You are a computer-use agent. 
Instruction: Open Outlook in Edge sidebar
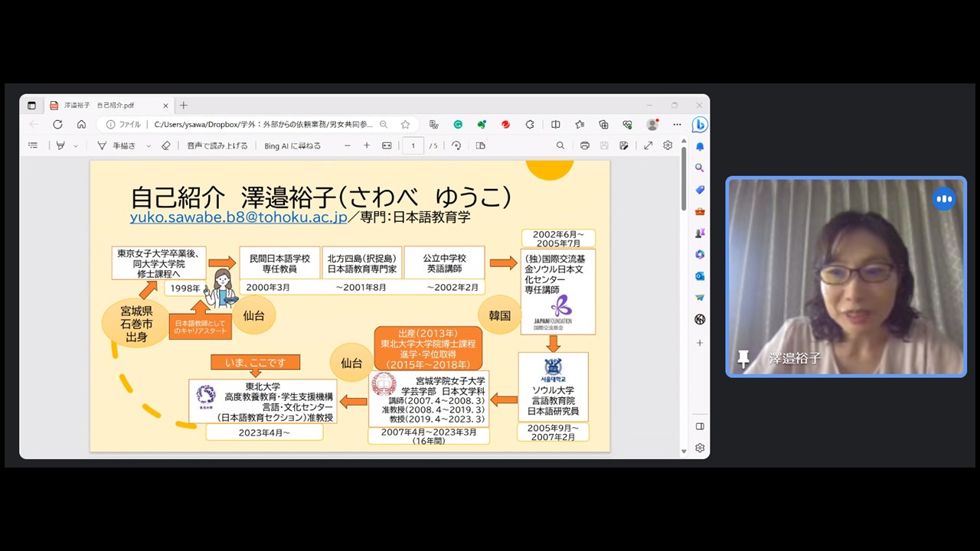pyautogui.click(x=700, y=276)
